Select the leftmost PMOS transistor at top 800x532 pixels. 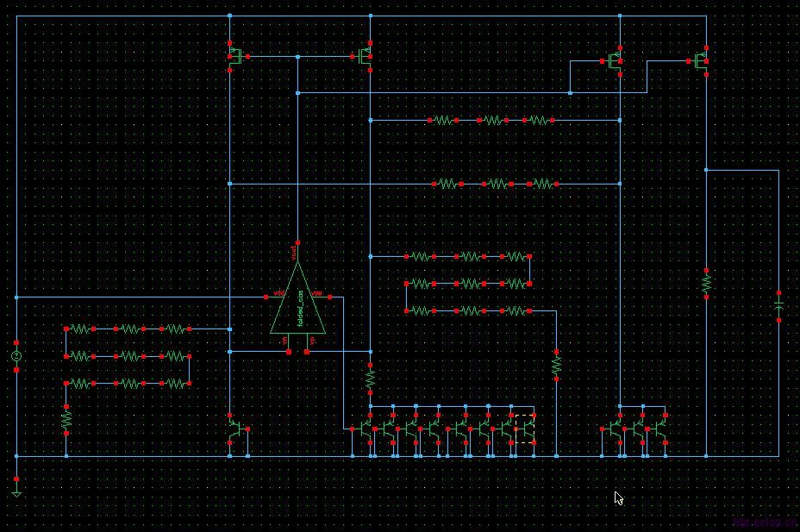click(x=237, y=57)
